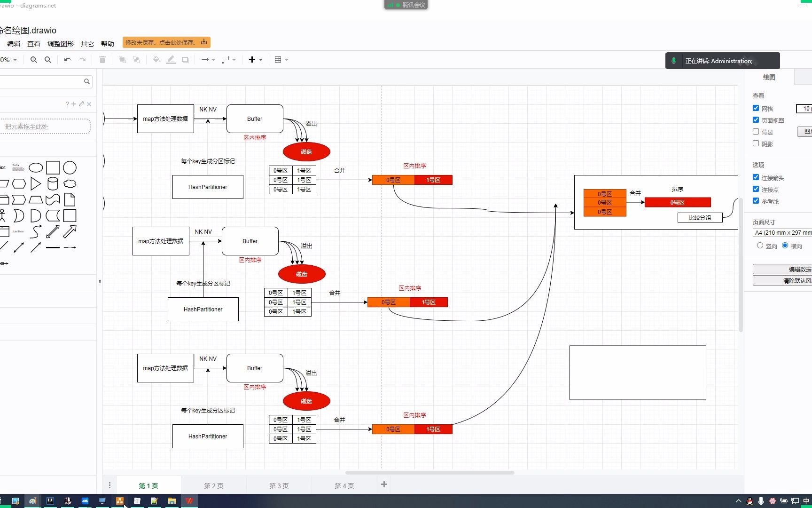Click the unsaved changes save button
This screenshot has height=508, width=812.
166,42
